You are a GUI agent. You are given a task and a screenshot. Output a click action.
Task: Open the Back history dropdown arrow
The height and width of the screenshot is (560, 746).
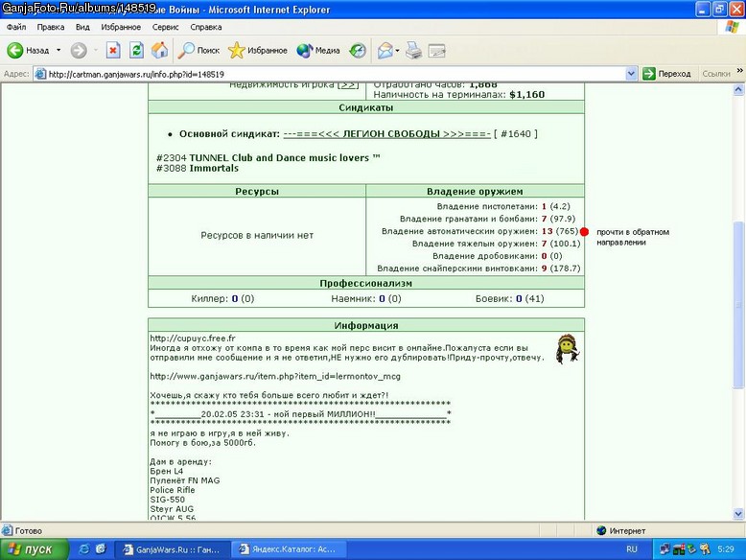[58, 51]
